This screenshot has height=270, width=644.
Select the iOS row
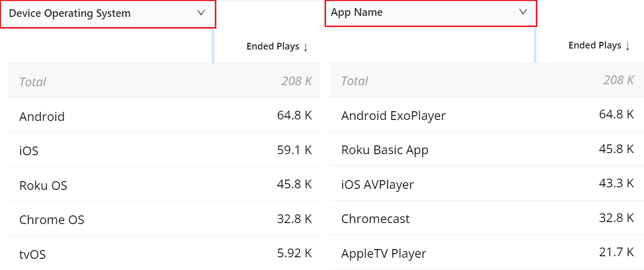(164, 150)
